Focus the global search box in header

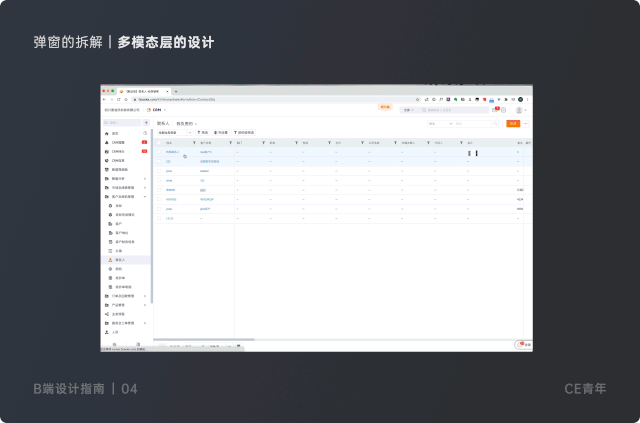454,110
